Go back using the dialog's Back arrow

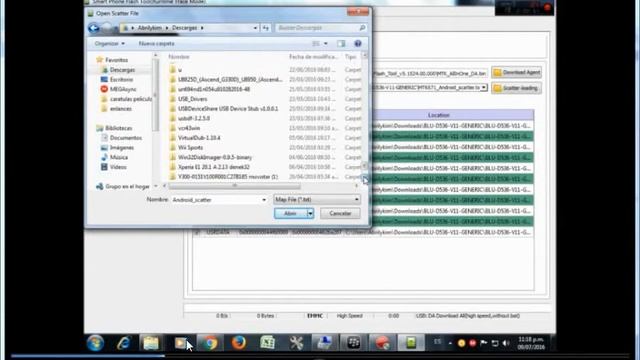[x=93, y=28]
